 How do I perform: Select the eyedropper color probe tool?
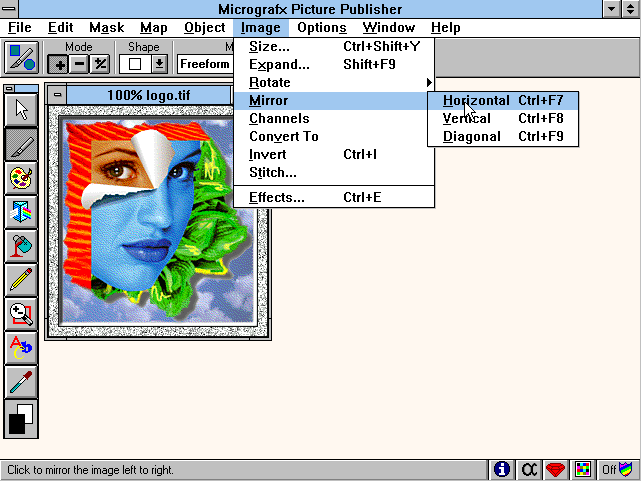21,382
